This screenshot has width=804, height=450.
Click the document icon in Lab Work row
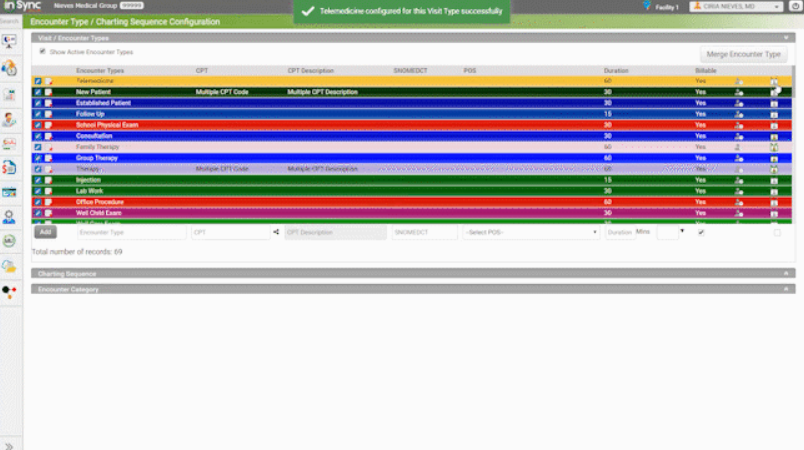(49, 191)
